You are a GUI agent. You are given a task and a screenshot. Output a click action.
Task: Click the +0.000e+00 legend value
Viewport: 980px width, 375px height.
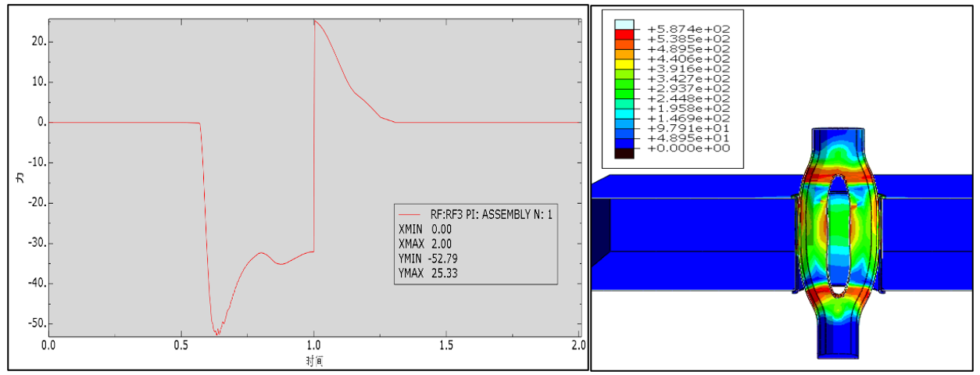(688, 148)
